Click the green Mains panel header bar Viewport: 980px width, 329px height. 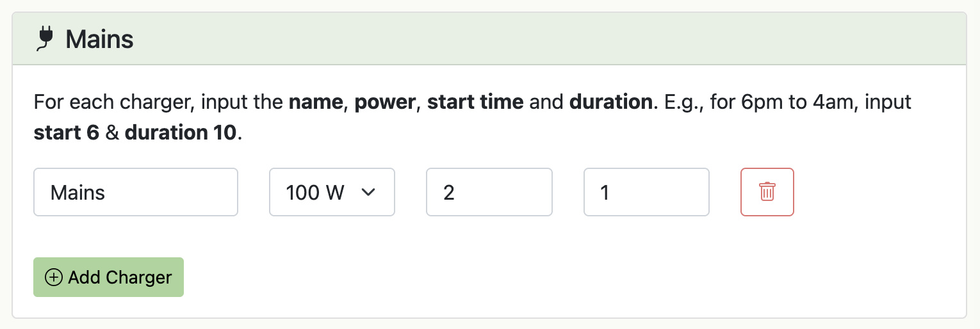(x=512, y=38)
